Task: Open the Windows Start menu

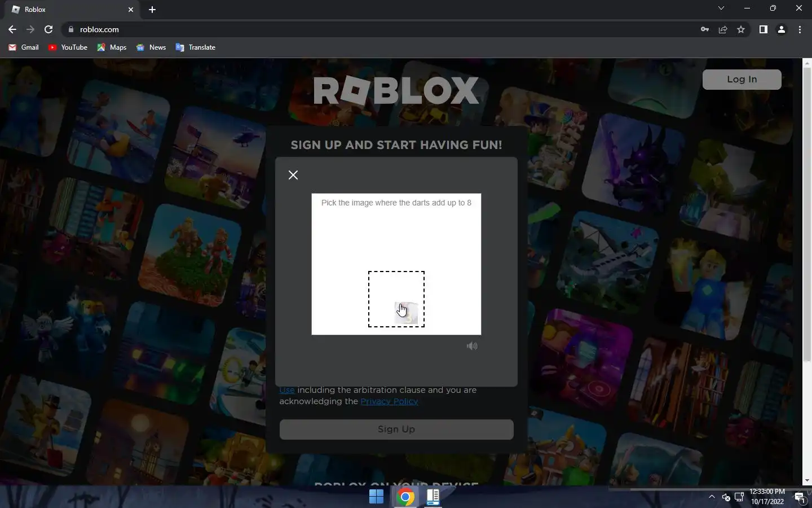Action: point(376,497)
